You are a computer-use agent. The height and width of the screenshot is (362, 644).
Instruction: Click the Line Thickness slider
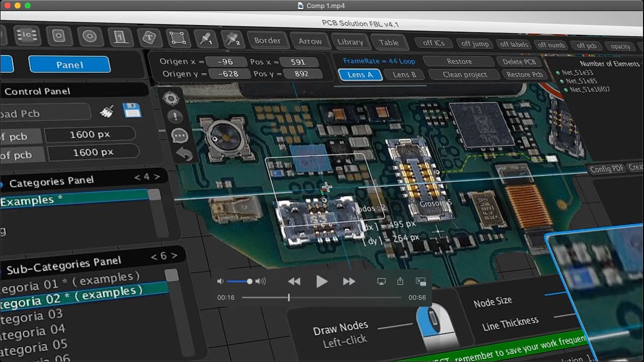[x=565, y=316]
